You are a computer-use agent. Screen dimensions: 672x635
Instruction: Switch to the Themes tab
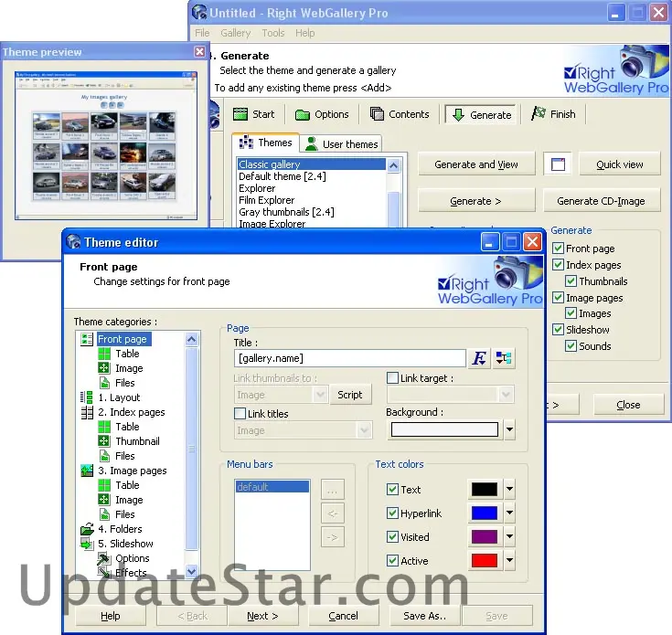[x=265, y=143]
